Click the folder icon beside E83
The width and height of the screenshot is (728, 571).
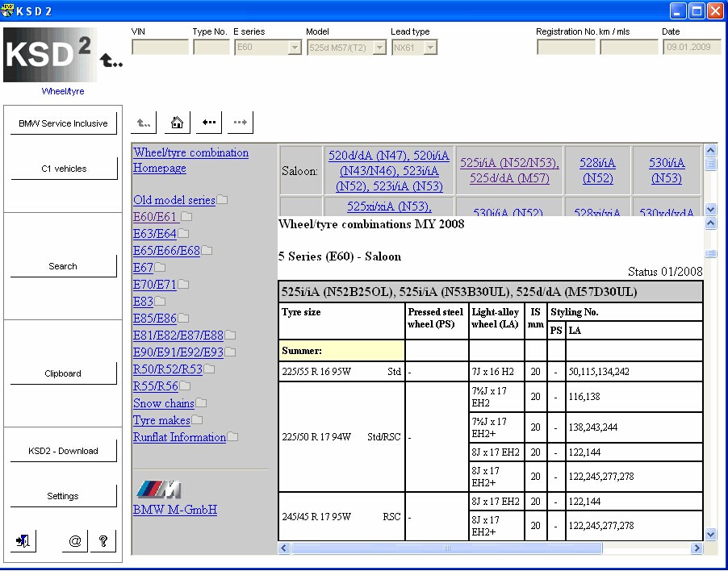(x=160, y=301)
